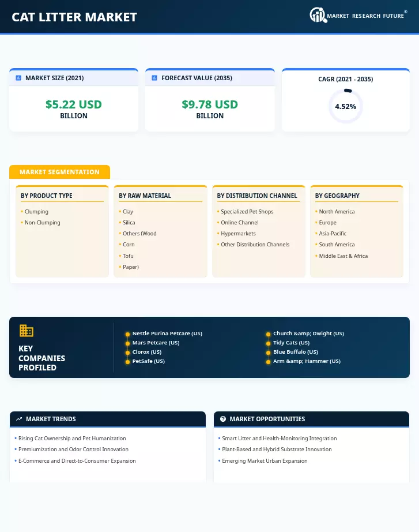419x532 pixels.
Task: Click the Middle East & Africa region
Action: point(343,256)
